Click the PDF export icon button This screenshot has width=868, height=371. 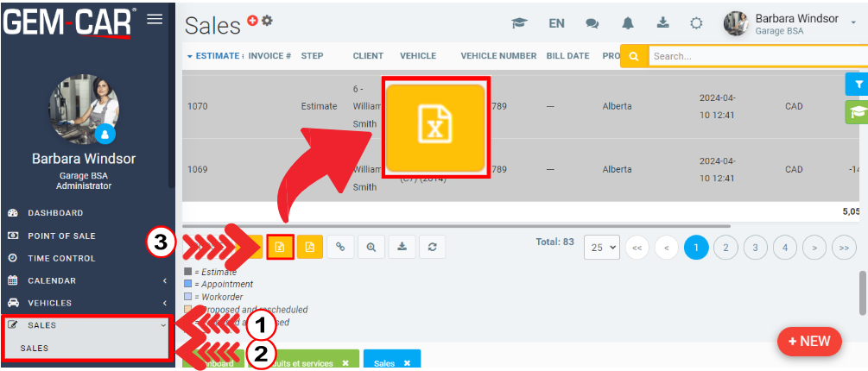(x=309, y=247)
